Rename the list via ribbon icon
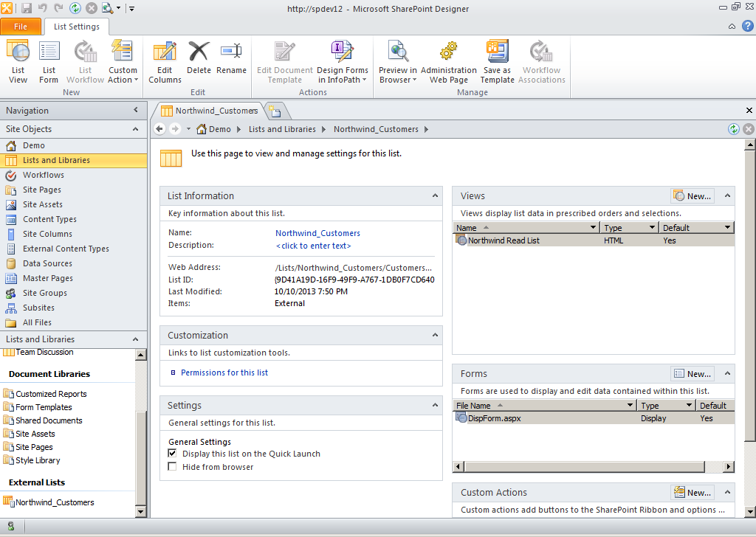Viewport: 756px width, 537px height. click(x=231, y=58)
